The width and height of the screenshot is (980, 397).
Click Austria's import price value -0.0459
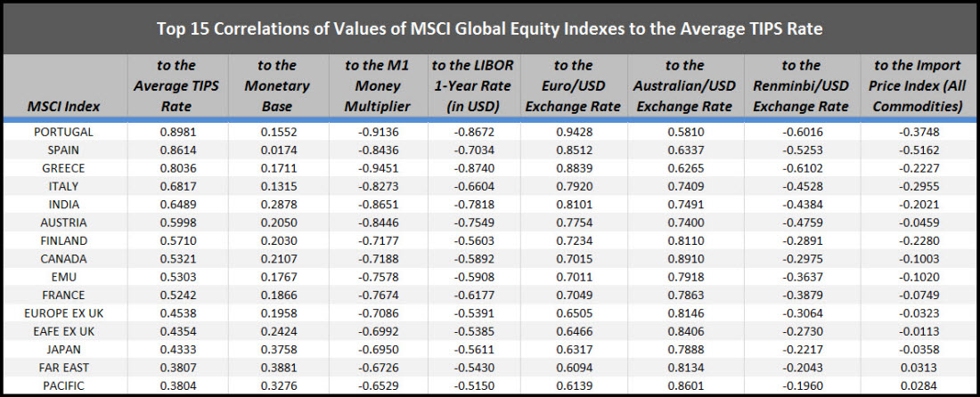click(919, 223)
